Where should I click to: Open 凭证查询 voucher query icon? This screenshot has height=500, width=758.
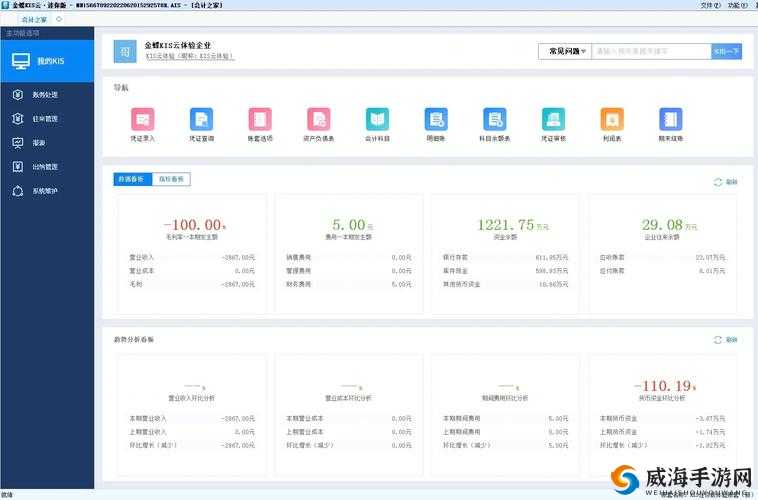(202, 119)
